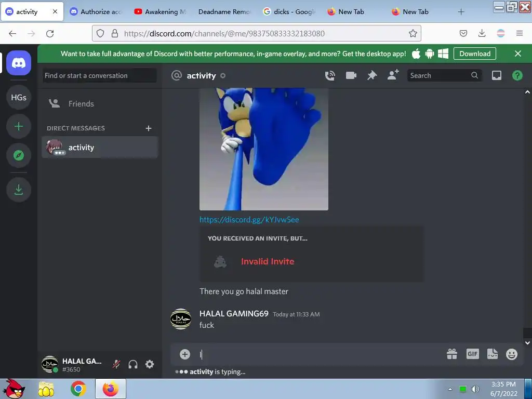The width and height of the screenshot is (532, 399).
Task: Click the Windows platform icon in banner
Action: coord(443,54)
